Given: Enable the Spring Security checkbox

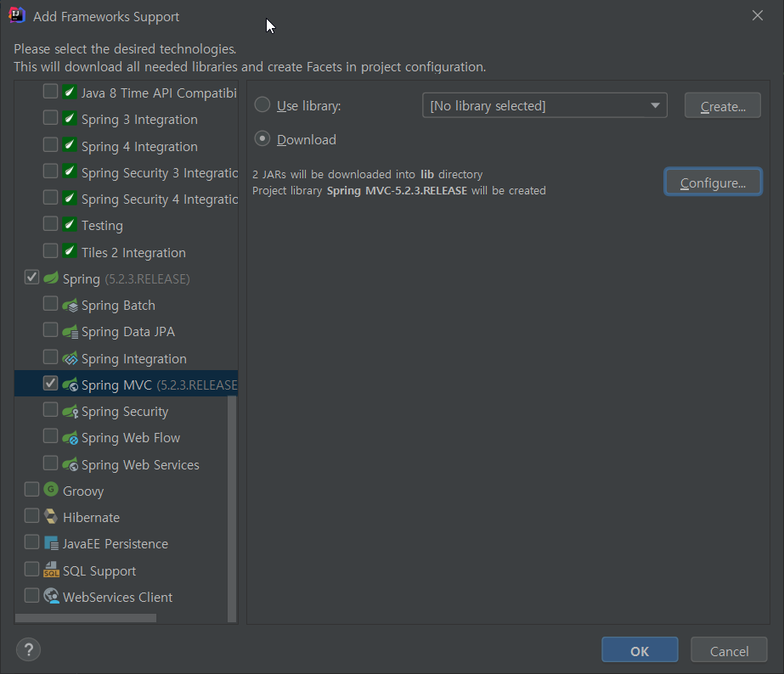Looking at the screenshot, I should [x=50, y=410].
